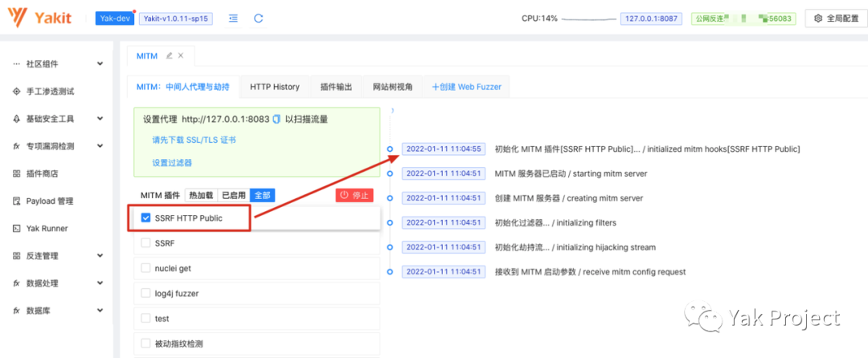Select the 全部 plugin filter

pos(262,195)
